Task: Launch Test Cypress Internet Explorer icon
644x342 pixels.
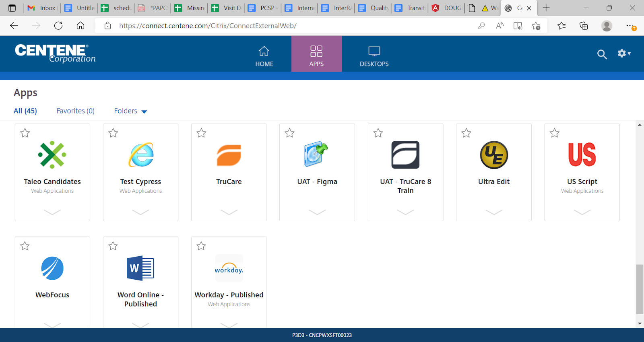Action: pyautogui.click(x=141, y=155)
